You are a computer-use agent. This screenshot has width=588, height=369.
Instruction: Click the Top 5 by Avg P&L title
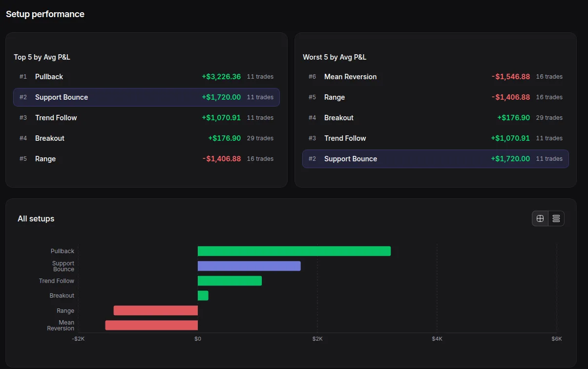click(x=42, y=57)
